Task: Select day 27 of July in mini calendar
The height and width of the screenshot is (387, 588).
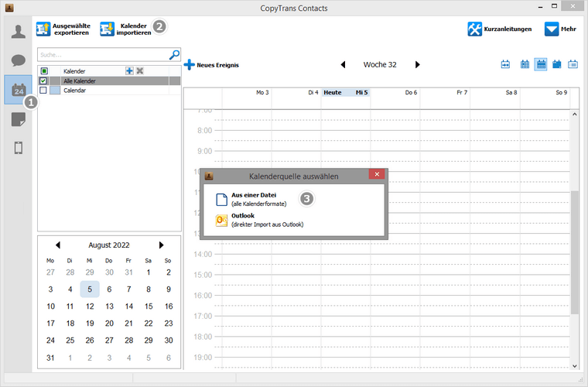Action: [50, 272]
